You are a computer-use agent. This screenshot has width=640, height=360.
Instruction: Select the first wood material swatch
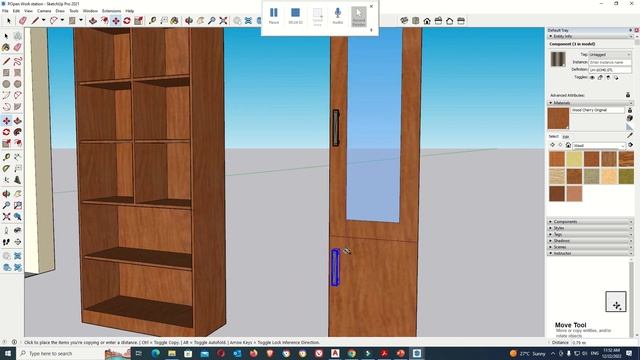[x=557, y=159]
